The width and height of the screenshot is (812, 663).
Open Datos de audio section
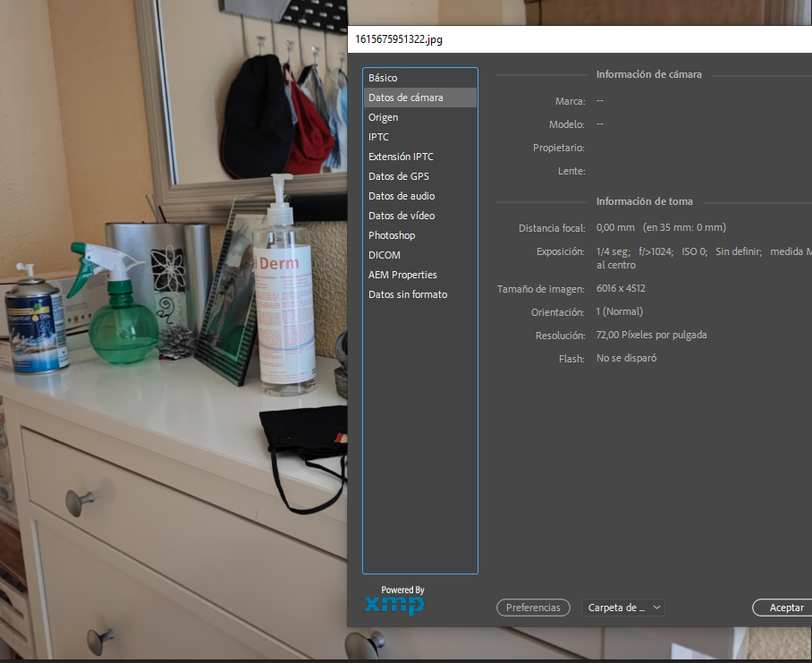coord(419,196)
